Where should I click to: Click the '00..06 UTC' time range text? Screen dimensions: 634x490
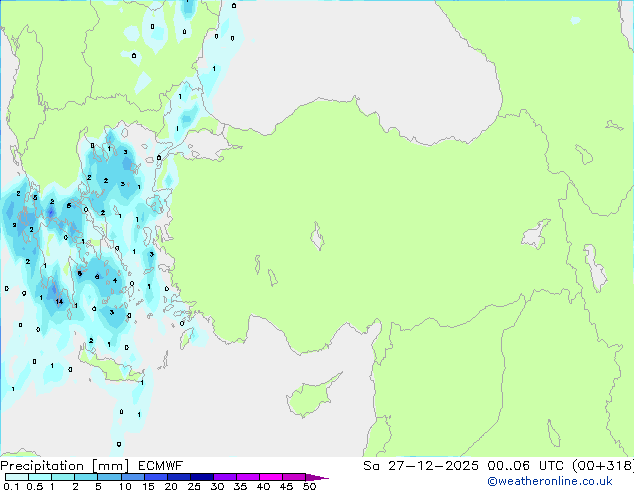point(525,466)
